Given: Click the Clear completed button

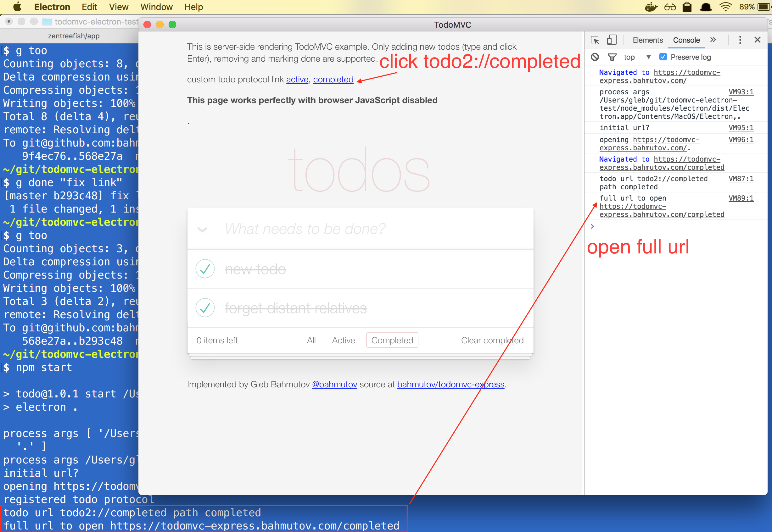Looking at the screenshot, I should coord(492,340).
